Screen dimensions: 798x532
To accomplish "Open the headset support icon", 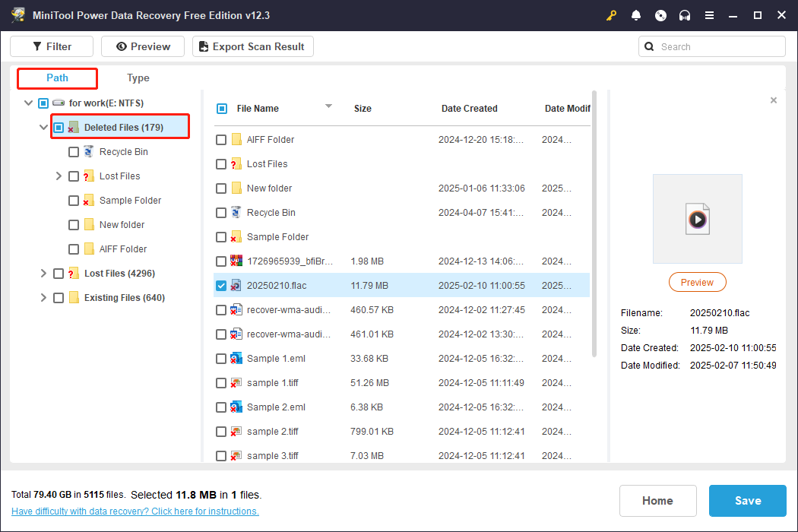I will click(685, 15).
